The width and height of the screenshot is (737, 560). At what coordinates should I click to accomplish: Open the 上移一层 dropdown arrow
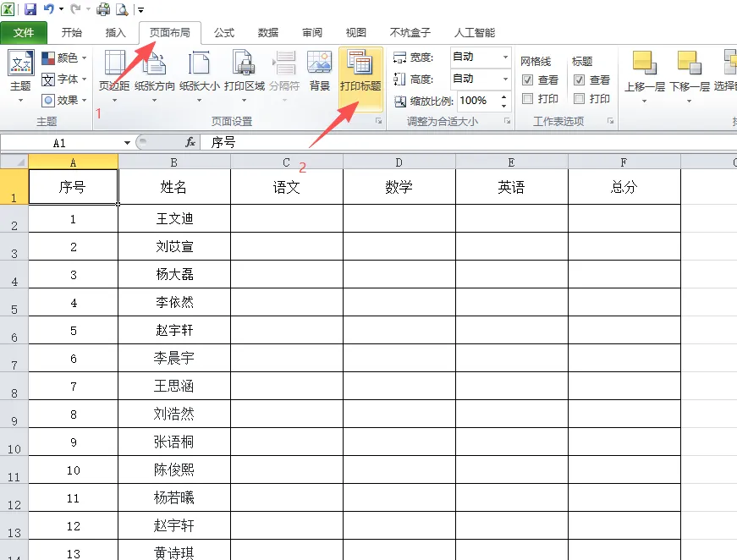645,101
